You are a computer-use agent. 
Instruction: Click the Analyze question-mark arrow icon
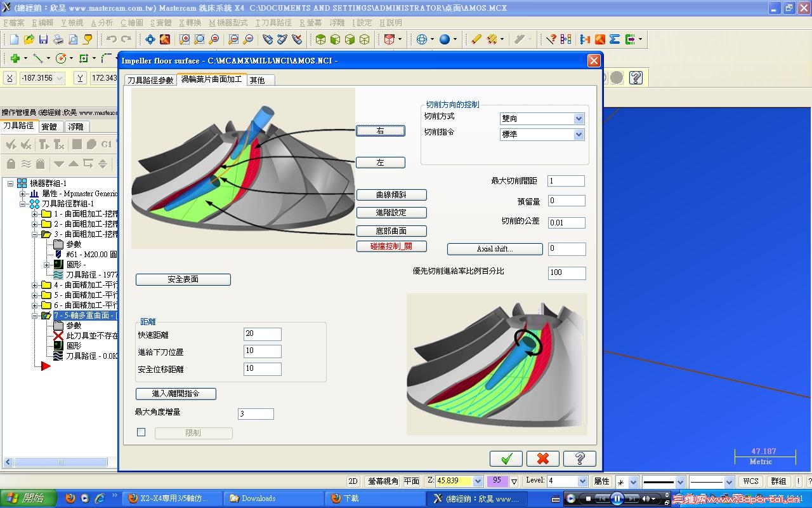(x=551, y=39)
